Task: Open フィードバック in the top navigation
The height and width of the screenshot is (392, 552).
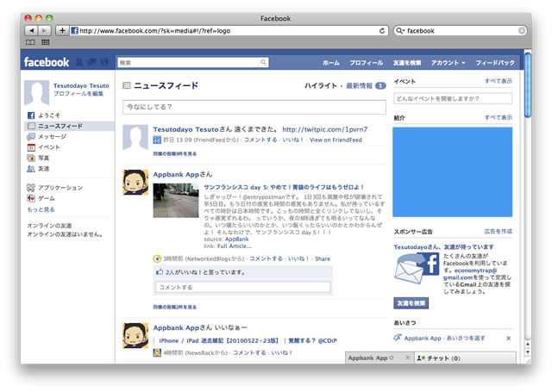Action: tap(495, 63)
